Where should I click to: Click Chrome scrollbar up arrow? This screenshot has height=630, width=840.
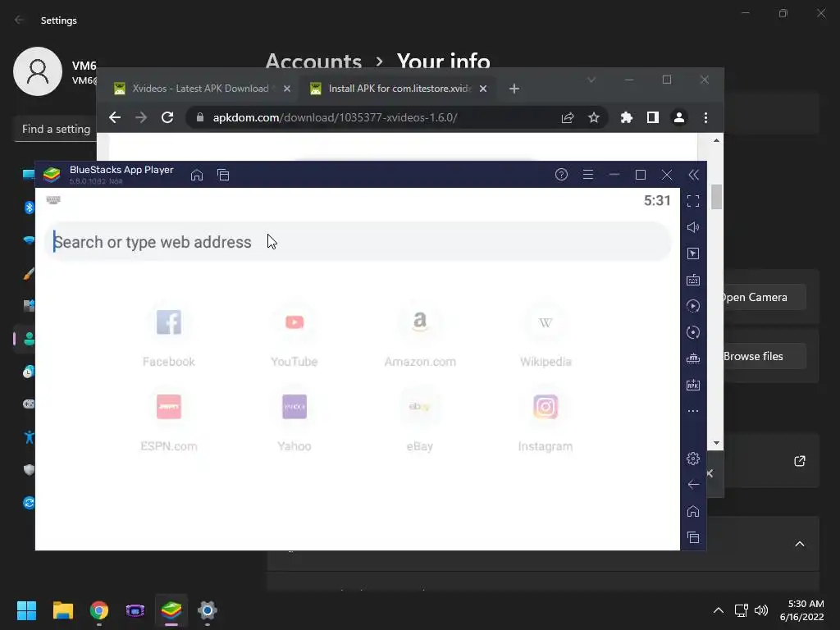tap(716, 140)
